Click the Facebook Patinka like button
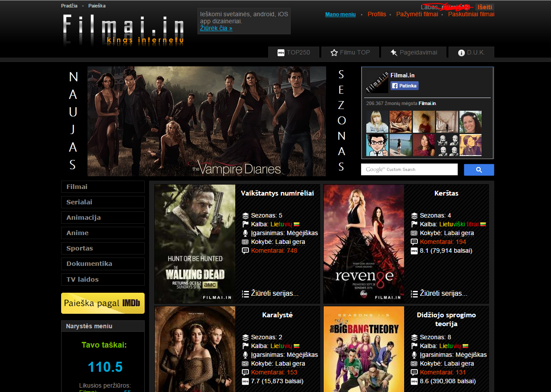The width and height of the screenshot is (551, 392). tap(405, 86)
